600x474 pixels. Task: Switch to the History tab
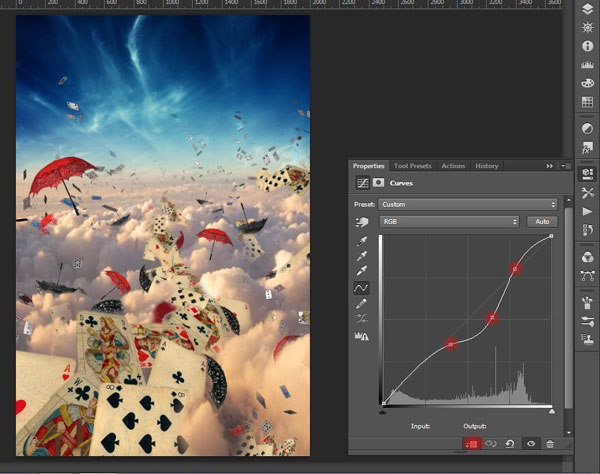click(487, 166)
